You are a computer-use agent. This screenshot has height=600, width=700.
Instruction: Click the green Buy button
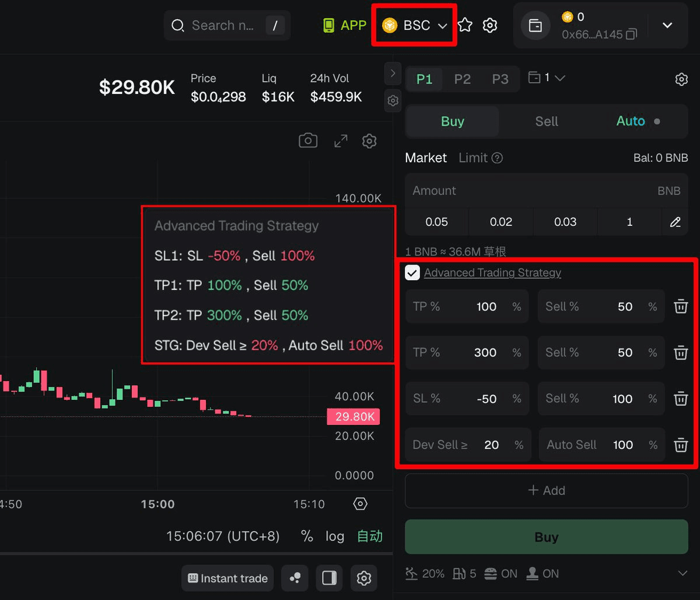pos(546,537)
